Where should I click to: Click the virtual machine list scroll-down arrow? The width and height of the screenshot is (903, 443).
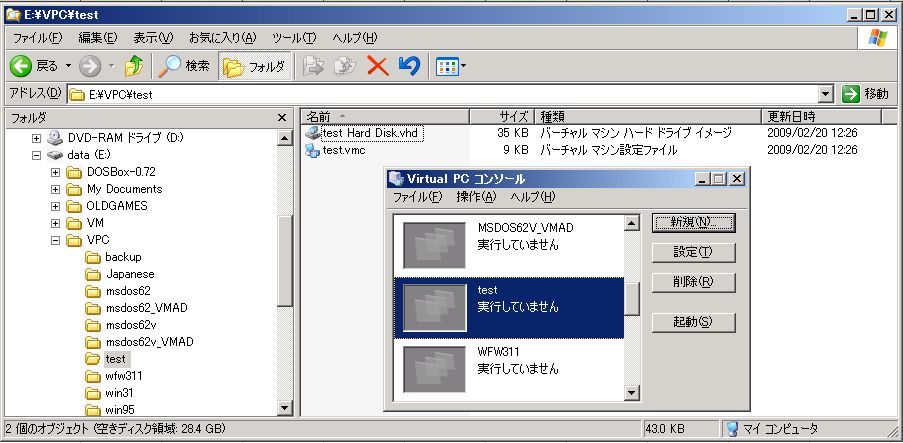tap(632, 393)
